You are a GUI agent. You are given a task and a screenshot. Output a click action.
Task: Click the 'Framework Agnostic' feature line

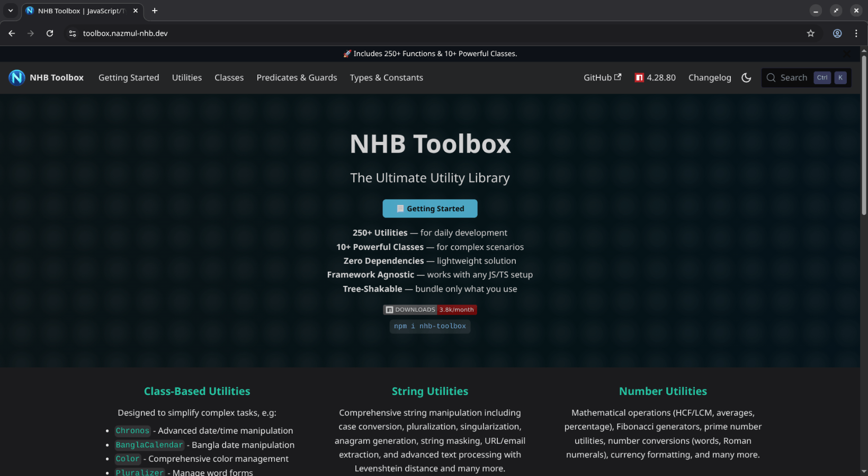[x=430, y=275]
